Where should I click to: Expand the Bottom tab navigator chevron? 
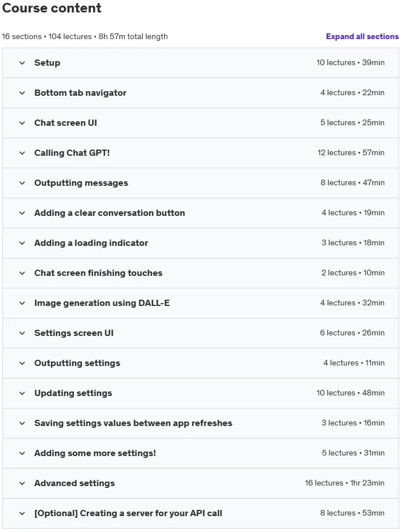(x=22, y=93)
